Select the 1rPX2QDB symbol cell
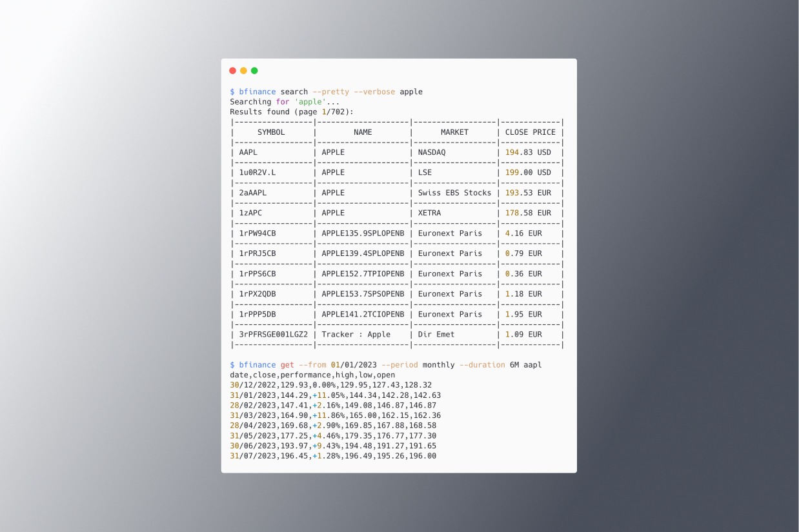Image resolution: width=799 pixels, height=532 pixels. tap(258, 294)
